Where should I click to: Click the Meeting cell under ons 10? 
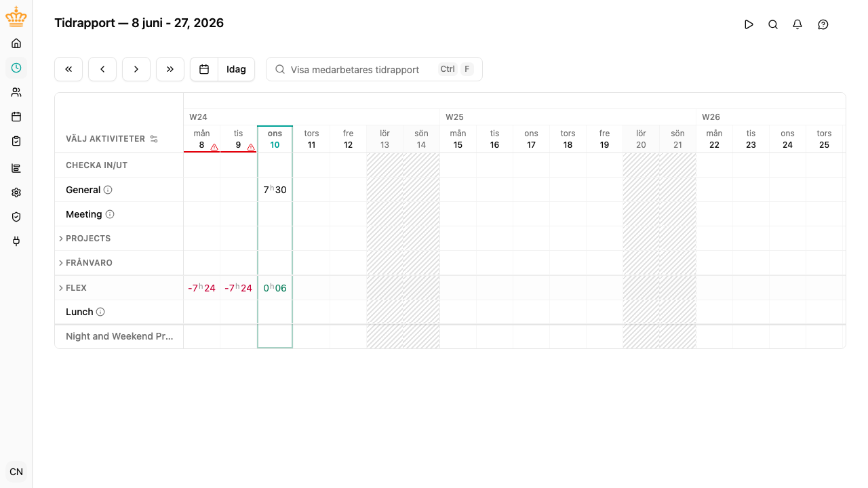pos(275,214)
